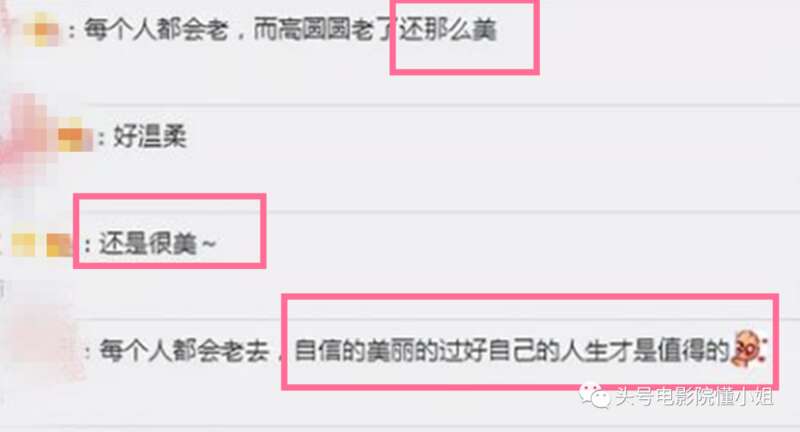Click the blurred username before 还是很美~

pyautogui.click(x=42, y=245)
